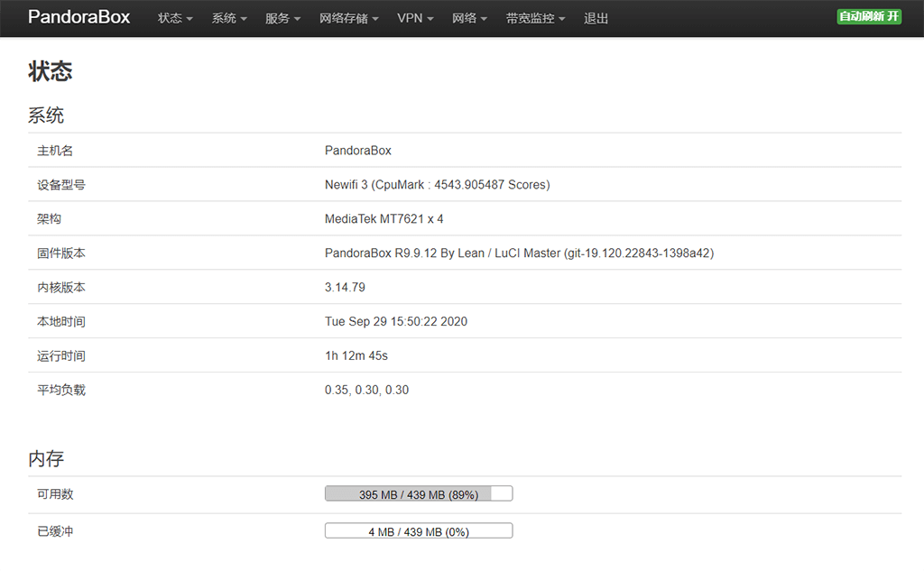
Task: Open the 网络 dropdown menu
Action: (469, 18)
